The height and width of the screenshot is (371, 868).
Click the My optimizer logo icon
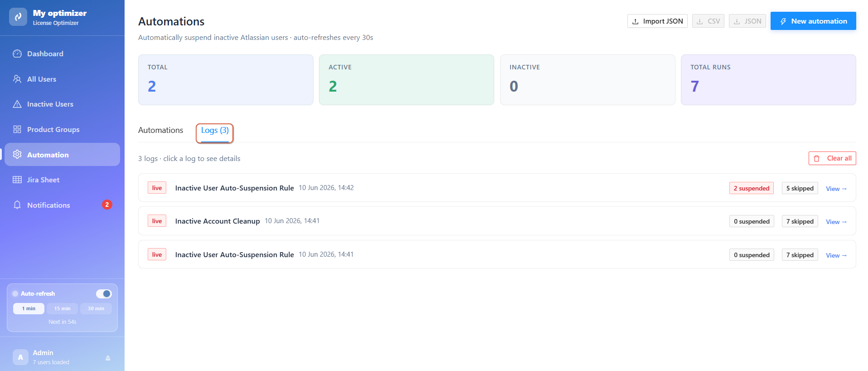[x=18, y=17]
